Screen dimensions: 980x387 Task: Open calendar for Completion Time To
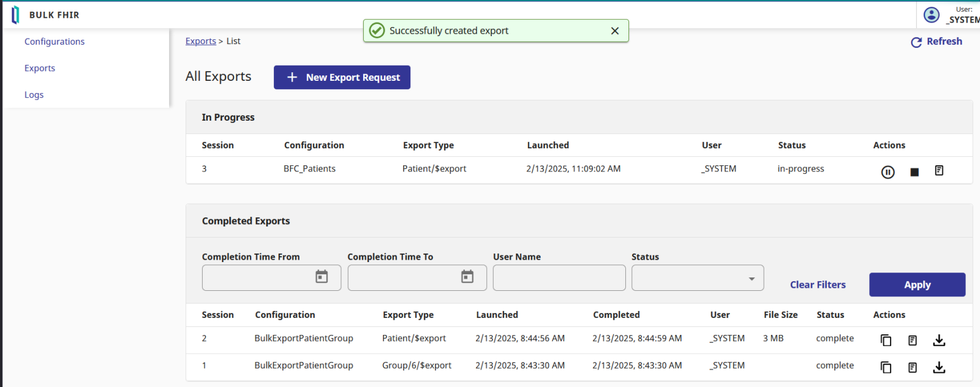pyautogui.click(x=467, y=277)
